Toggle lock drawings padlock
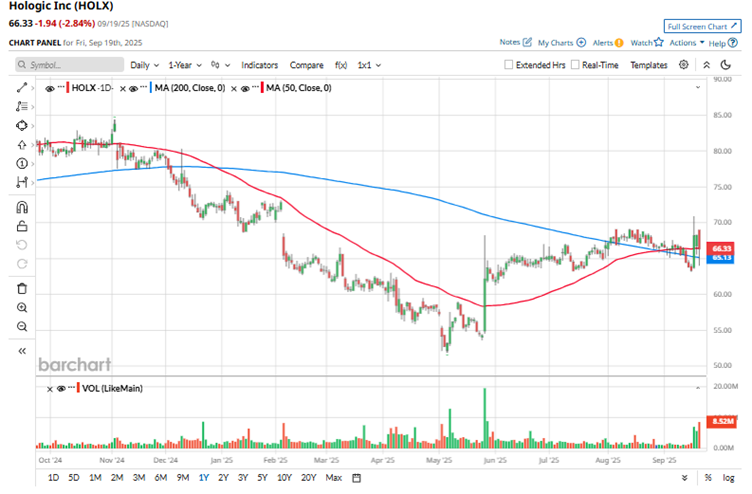 [x=22, y=225]
